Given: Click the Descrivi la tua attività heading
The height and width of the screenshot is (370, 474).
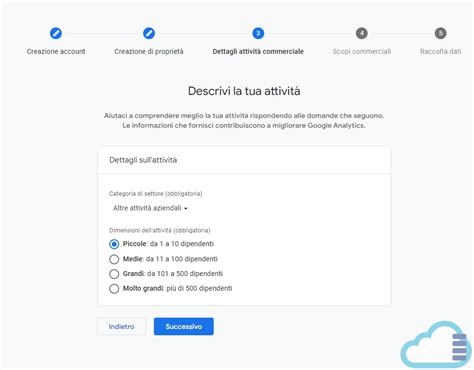Looking at the screenshot, I should coord(244,91).
